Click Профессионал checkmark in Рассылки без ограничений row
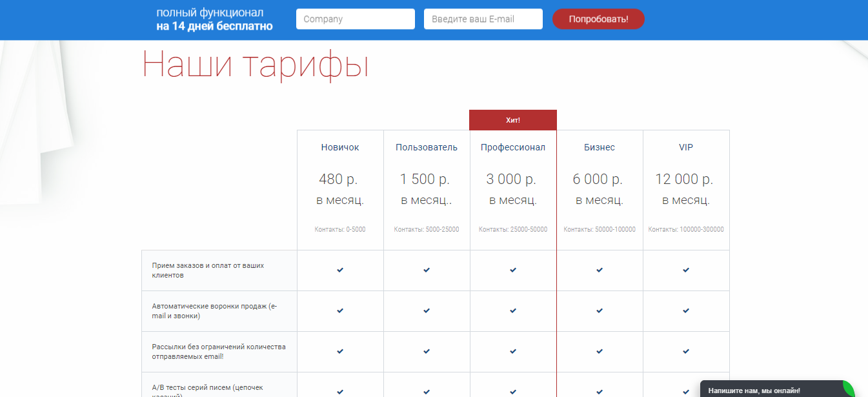Viewport: 868px width, 397px height. 513,351
